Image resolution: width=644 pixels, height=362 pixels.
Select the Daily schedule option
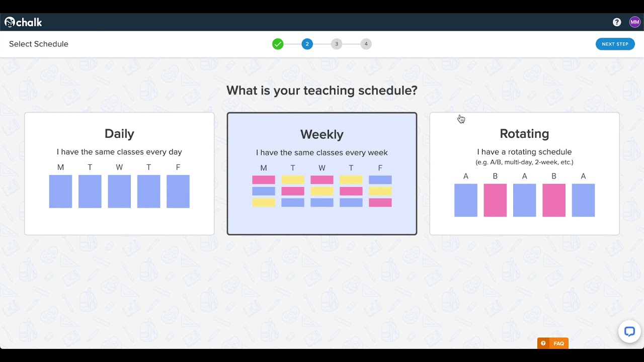point(119,173)
